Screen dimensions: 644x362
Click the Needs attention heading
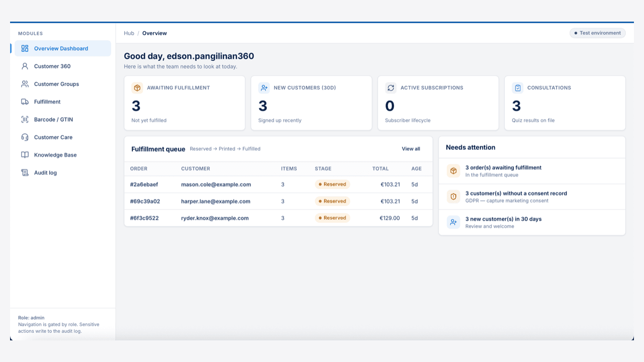pos(470,147)
